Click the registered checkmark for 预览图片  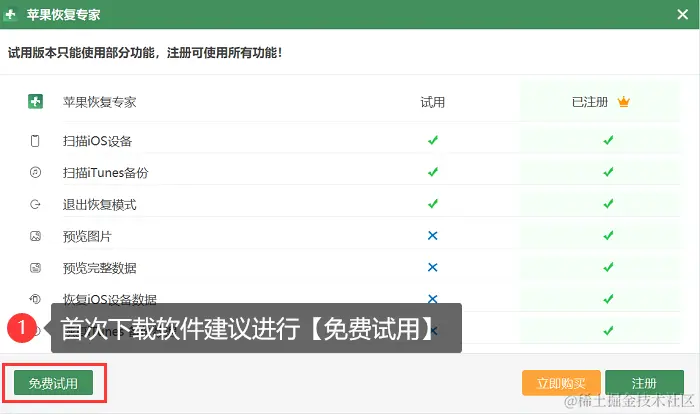(x=608, y=235)
